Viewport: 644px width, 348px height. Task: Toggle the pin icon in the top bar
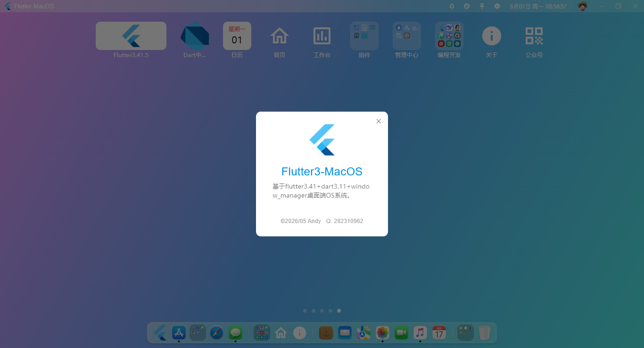pyautogui.click(x=482, y=6)
